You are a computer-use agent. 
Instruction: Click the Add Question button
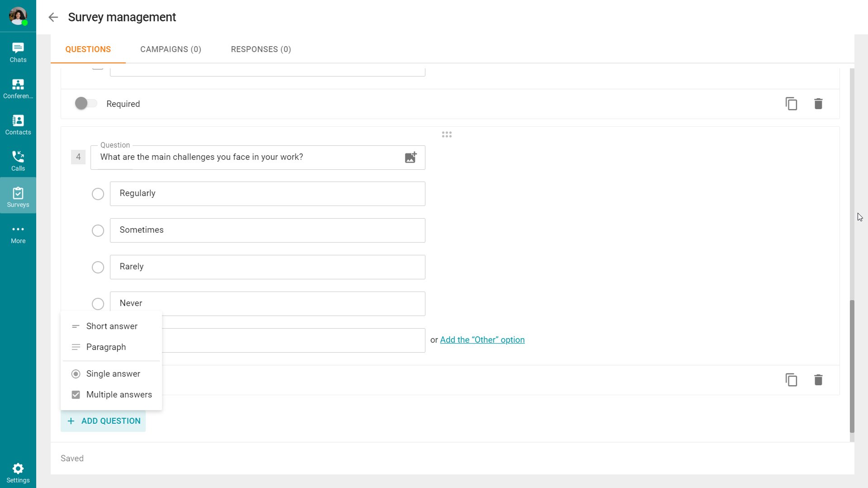tap(103, 421)
